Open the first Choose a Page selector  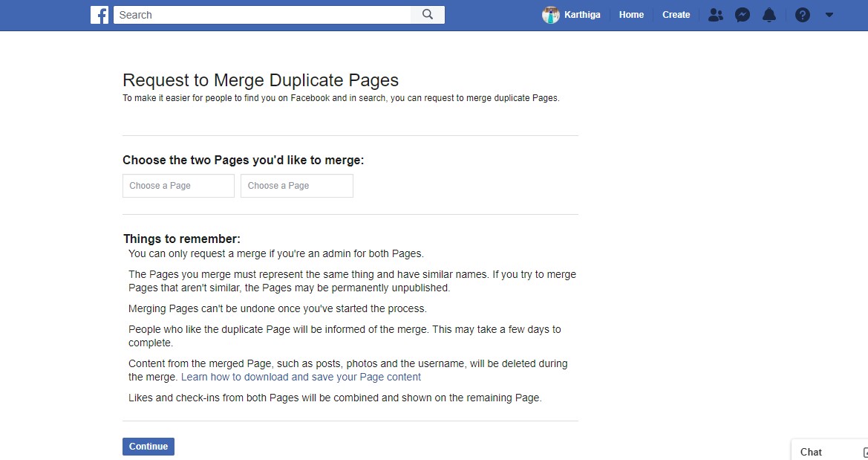click(178, 186)
